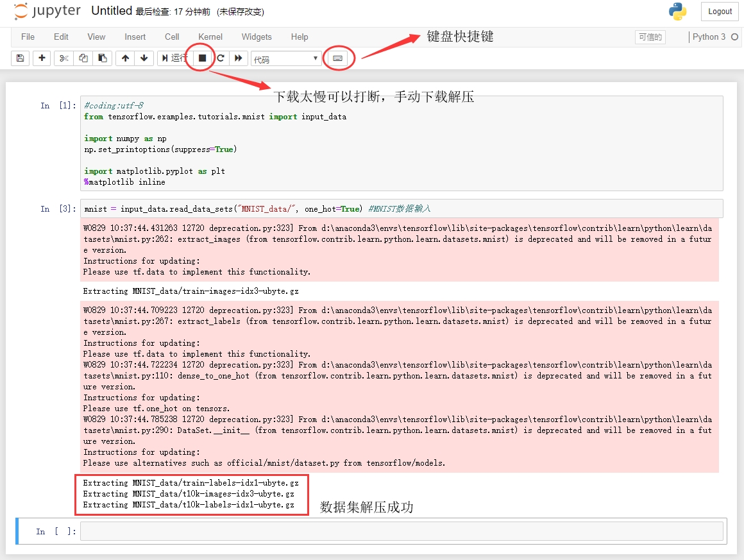Paste cells below icon
Image resolution: width=744 pixels, height=560 pixels.
[x=102, y=58]
